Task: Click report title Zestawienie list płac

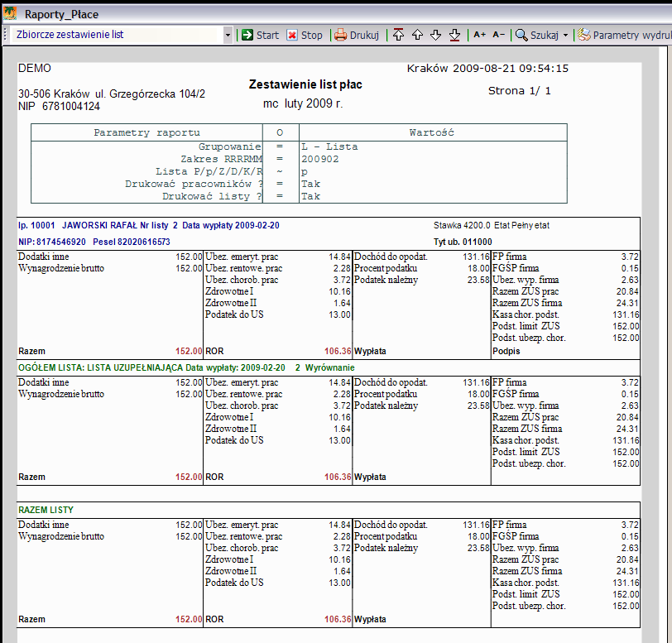Action: tap(305, 84)
